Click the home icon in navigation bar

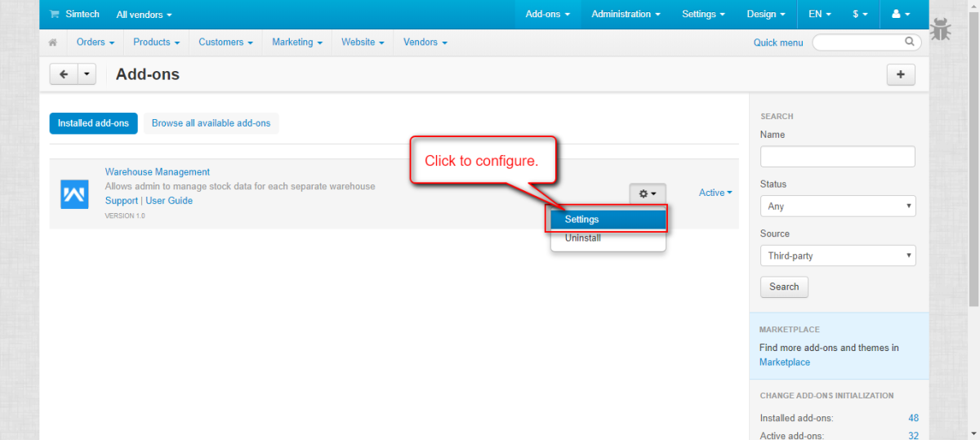coord(53,42)
